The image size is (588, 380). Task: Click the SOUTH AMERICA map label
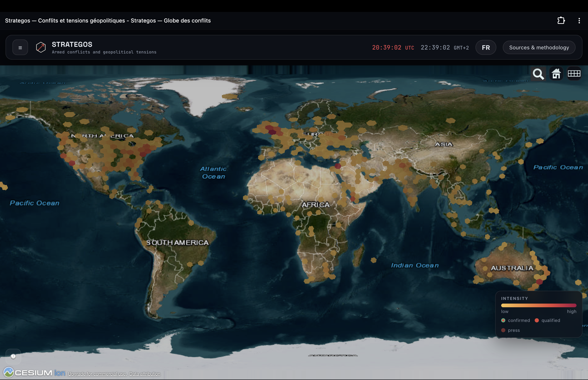[x=178, y=243]
